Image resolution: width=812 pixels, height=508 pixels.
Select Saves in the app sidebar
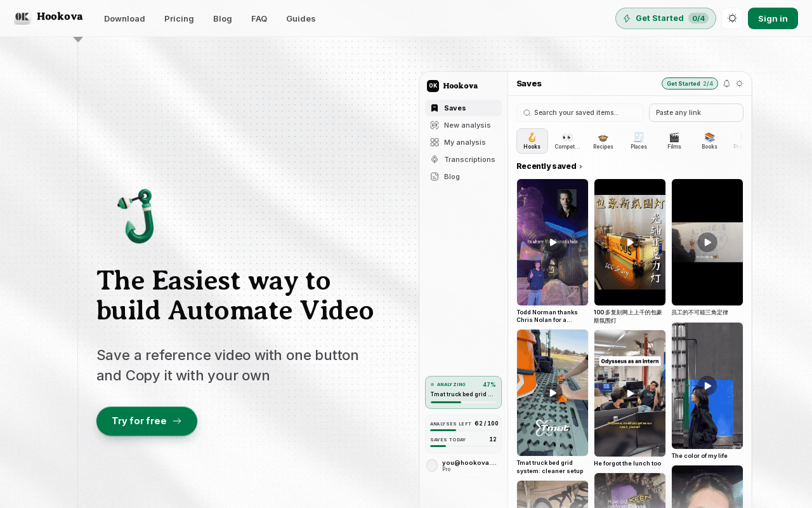click(463, 108)
